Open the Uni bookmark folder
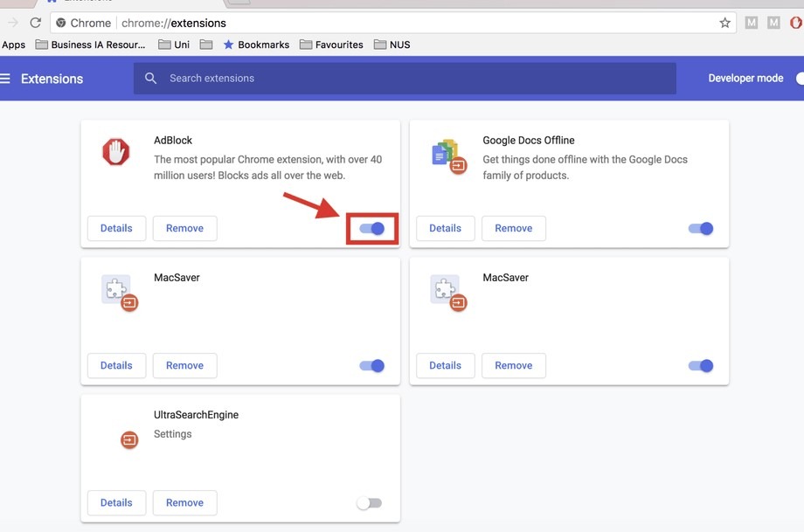The height and width of the screenshot is (532, 804). 174,45
